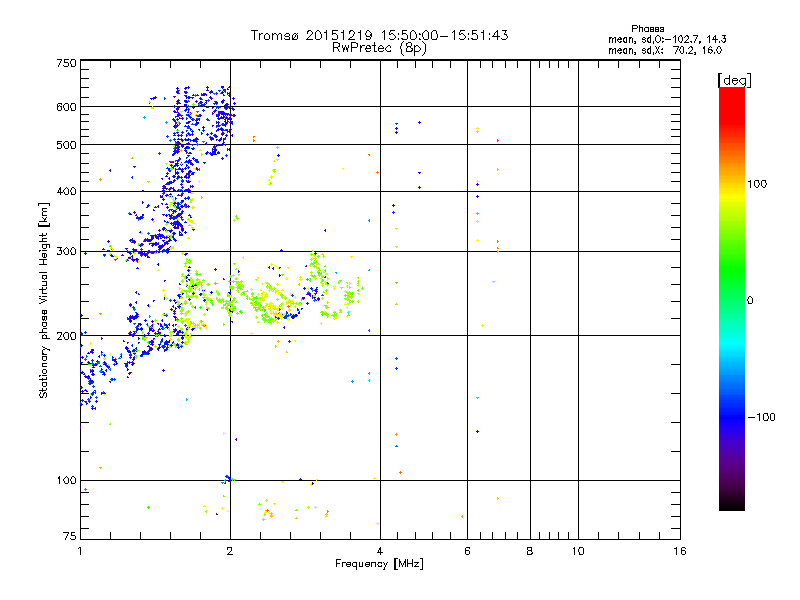Click the y-axis tick label '75'
This screenshot has height=600, width=800.
pos(70,536)
